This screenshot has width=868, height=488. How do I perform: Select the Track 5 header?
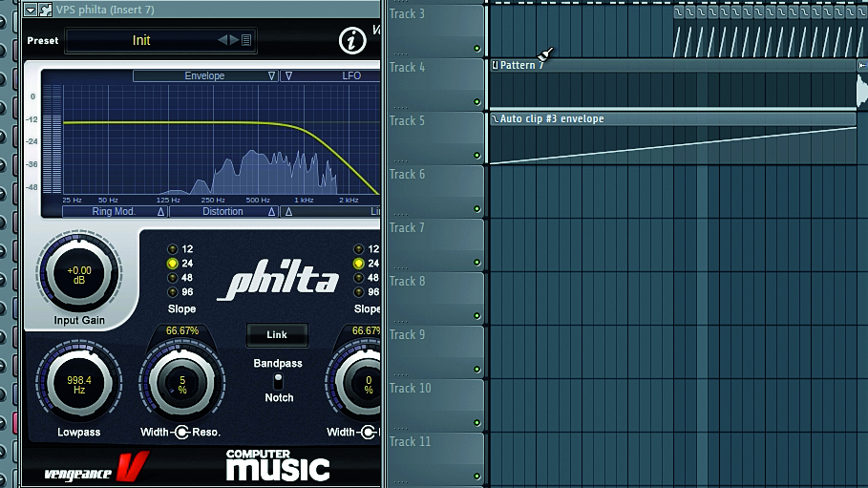click(x=435, y=138)
